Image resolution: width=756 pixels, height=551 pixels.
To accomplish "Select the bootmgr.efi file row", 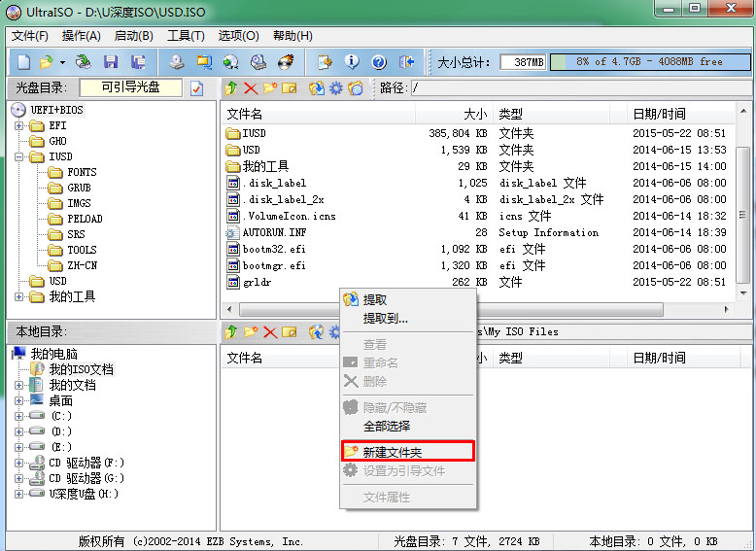I will (477, 265).
